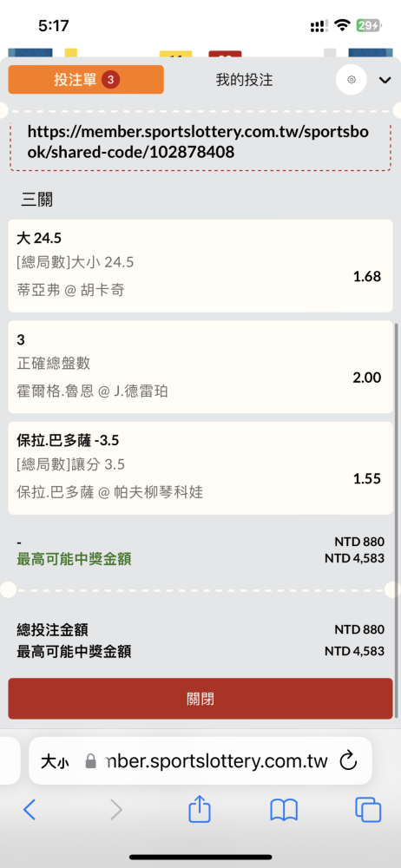This screenshot has width=401, height=868.
Task: Switch to the 我的投注 tab
Action: pyautogui.click(x=244, y=80)
